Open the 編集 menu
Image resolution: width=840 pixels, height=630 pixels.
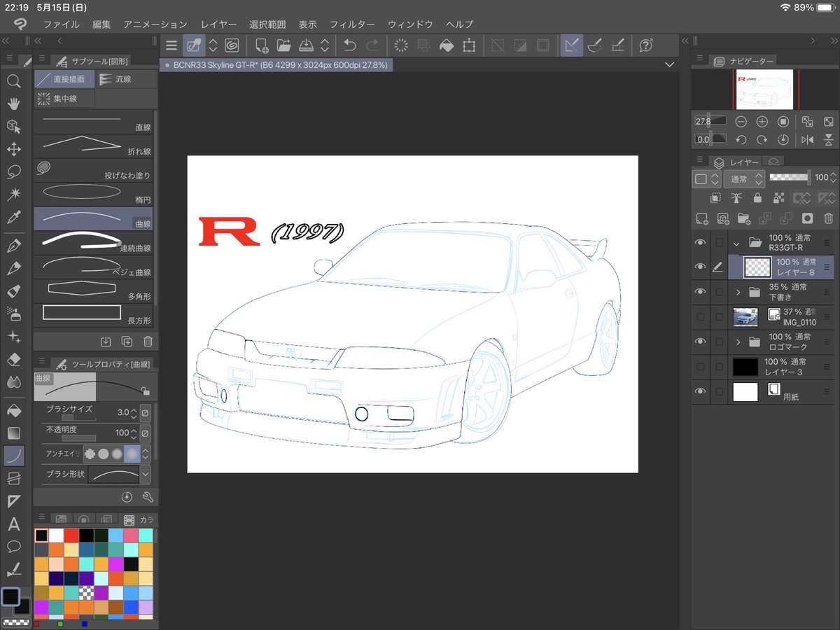[x=101, y=24]
